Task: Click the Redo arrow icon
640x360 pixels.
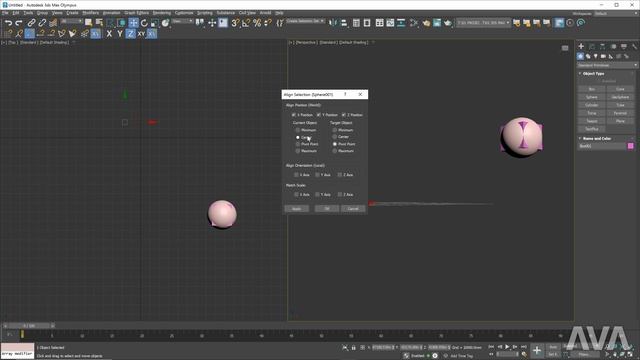Action: tap(19, 23)
